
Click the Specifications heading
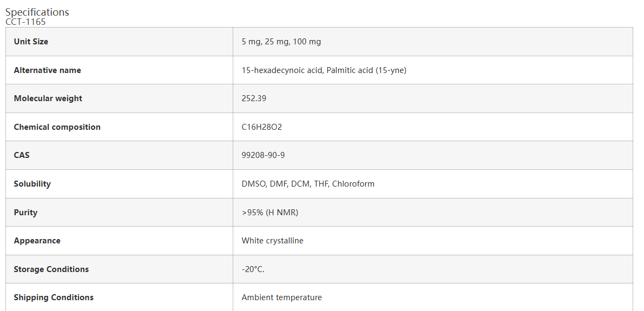tap(37, 12)
